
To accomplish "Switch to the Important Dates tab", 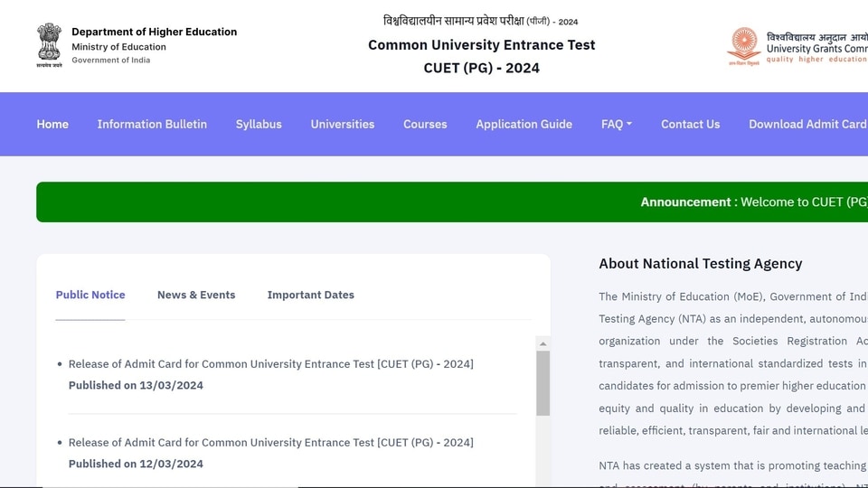I will coord(310,295).
